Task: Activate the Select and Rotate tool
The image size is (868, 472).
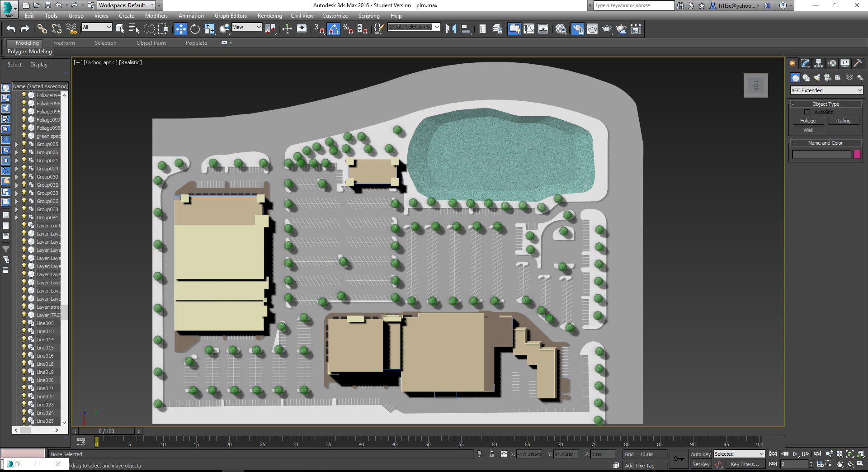Action: click(x=195, y=29)
